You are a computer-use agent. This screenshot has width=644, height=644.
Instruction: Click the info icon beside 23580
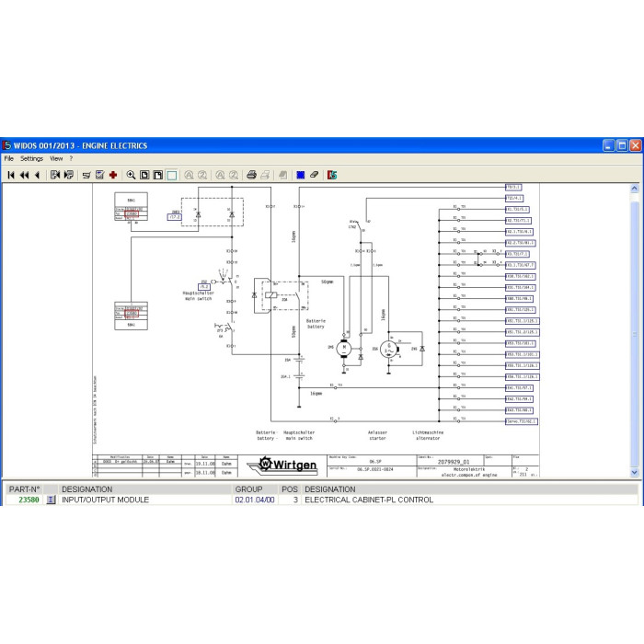pyautogui.click(x=51, y=500)
